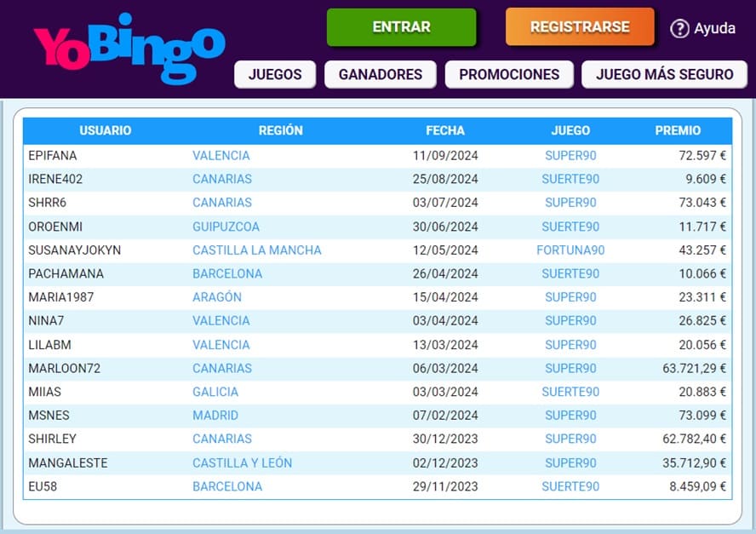Viewport: 756px width, 534px height.
Task: Click the REGISTRARSE button
Action: coord(579,26)
